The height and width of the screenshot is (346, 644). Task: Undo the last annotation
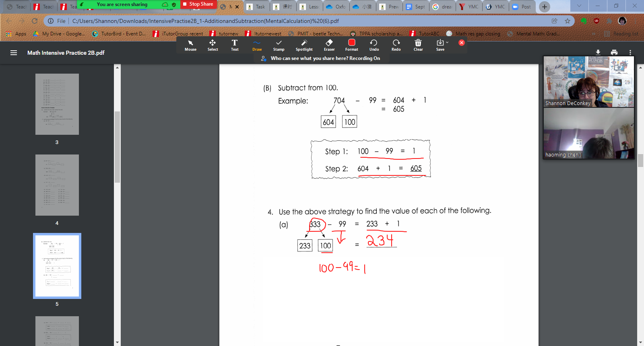pyautogui.click(x=374, y=45)
